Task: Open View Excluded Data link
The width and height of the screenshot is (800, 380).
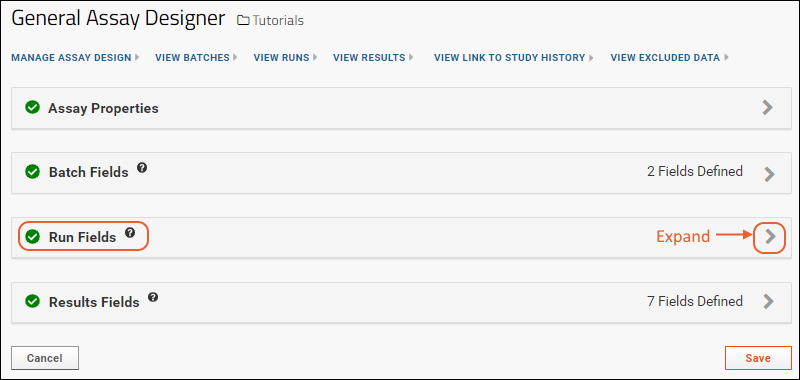Action: coord(669,58)
